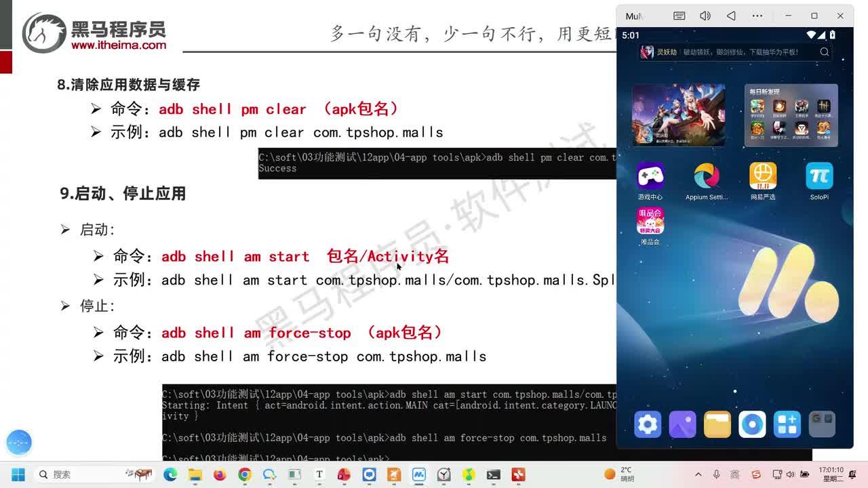Click the Success output in the console image

pyautogui.click(x=277, y=168)
